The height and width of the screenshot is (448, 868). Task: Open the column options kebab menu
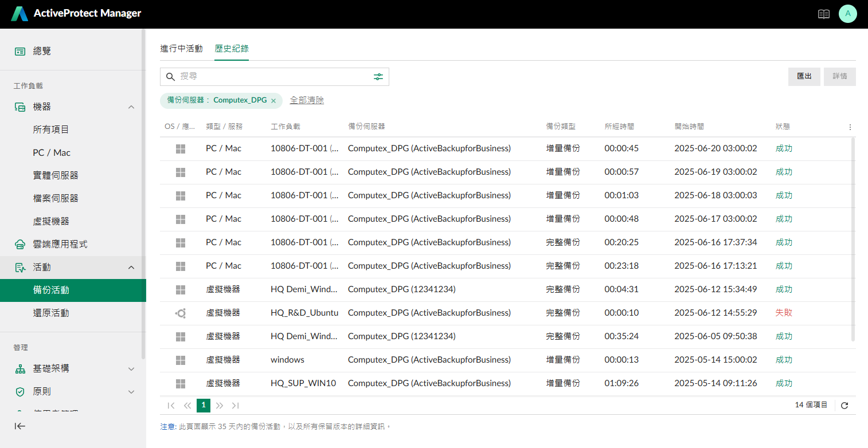tap(850, 127)
